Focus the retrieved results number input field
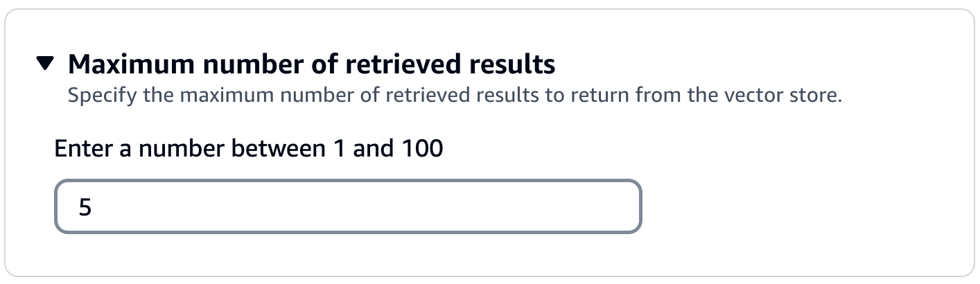This screenshot has height=284, width=980. (x=347, y=206)
